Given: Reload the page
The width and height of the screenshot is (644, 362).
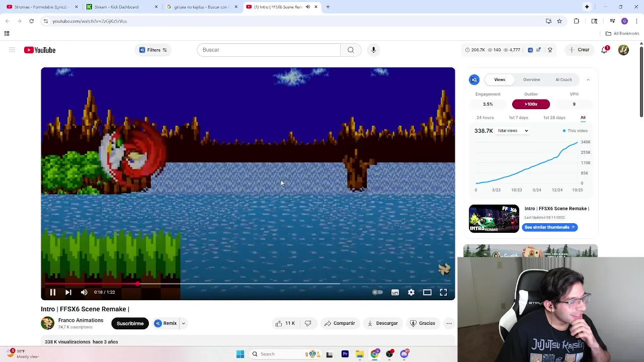Looking at the screenshot, I should tap(31, 21).
